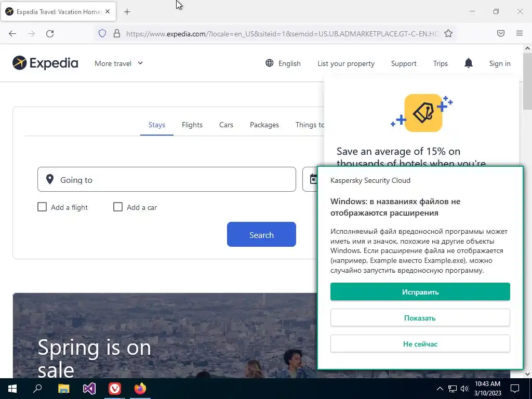The image size is (532, 399).
Task: Switch to the Flights tab
Action: (x=192, y=125)
